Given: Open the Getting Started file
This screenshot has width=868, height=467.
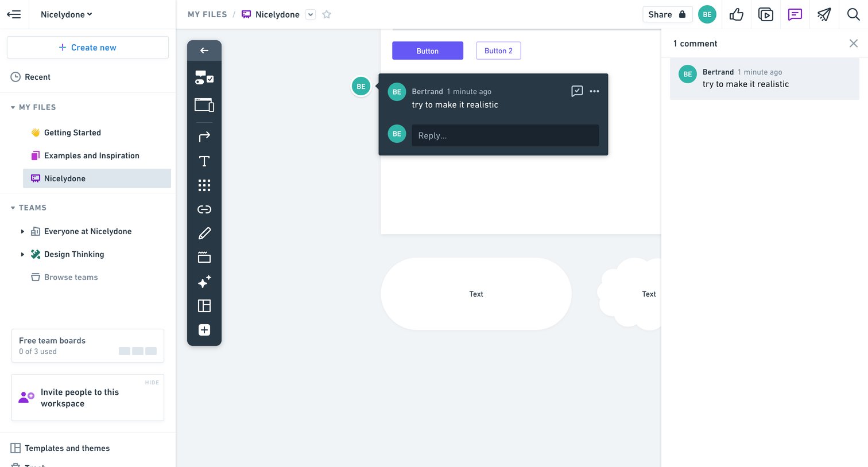Looking at the screenshot, I should pyautogui.click(x=72, y=133).
